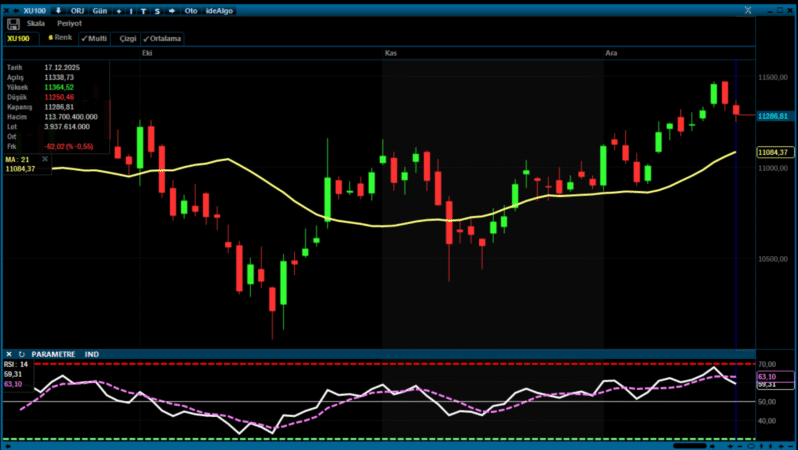This screenshot has width=798, height=450.
Task: Refresh the RSI indicator panel
Action: pyautogui.click(x=21, y=354)
